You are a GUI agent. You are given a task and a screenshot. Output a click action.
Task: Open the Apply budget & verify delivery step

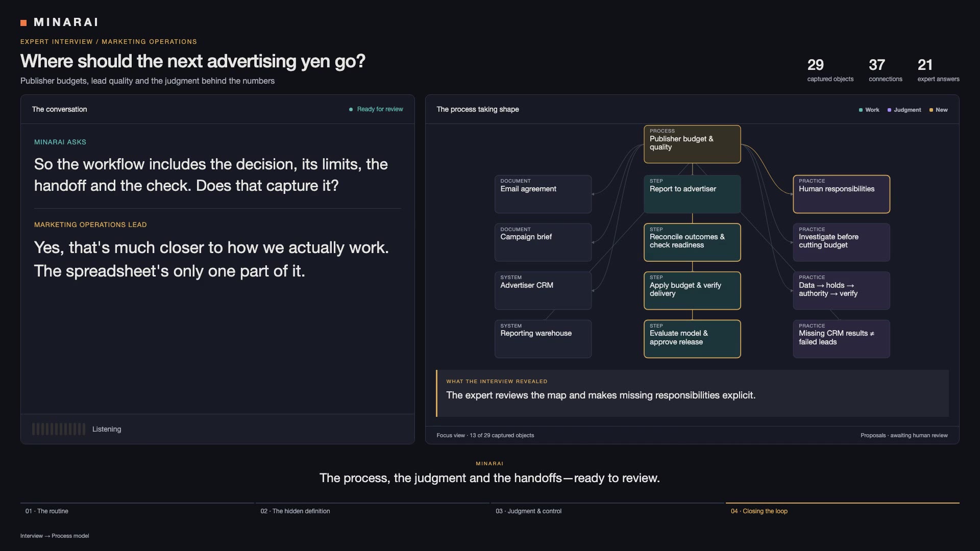pyautogui.click(x=692, y=291)
